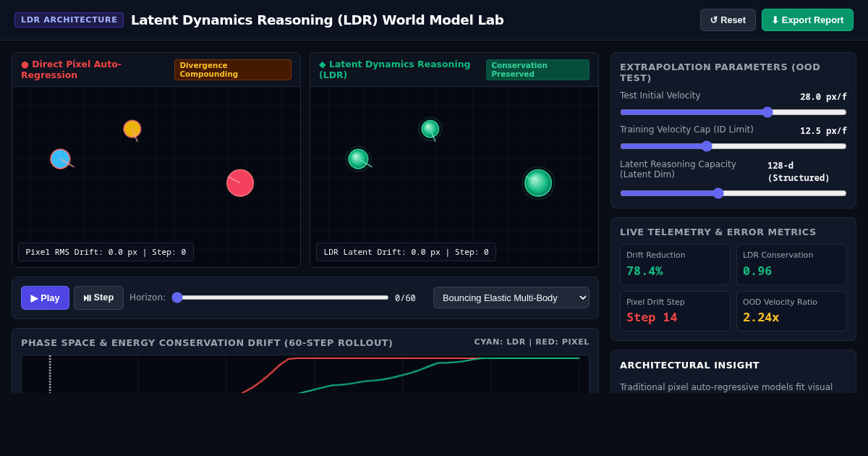This screenshot has width=868, height=456.
Task: Click the Conservation Preserved badge
Action: pos(537,69)
